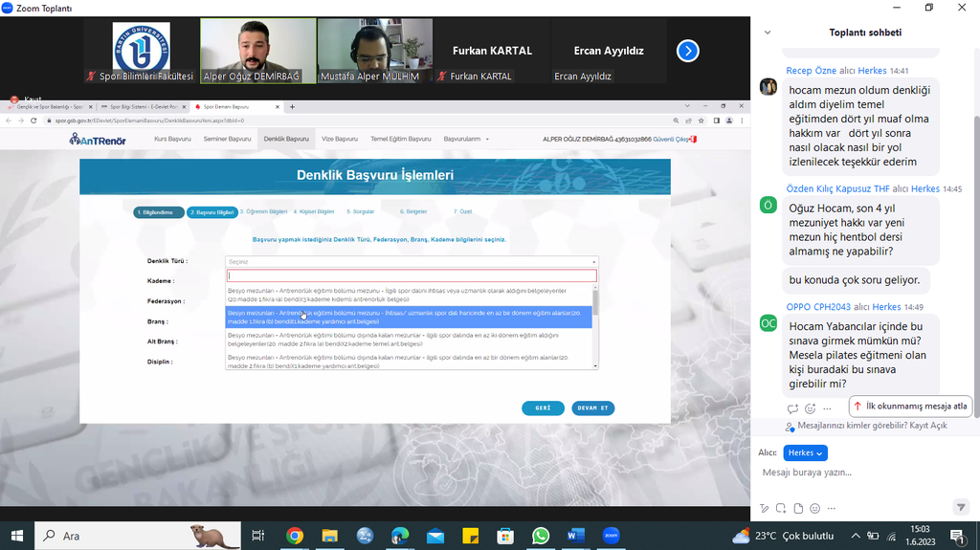Show next participants with blue arrow
This screenshot has width=980, height=550.
tap(687, 51)
